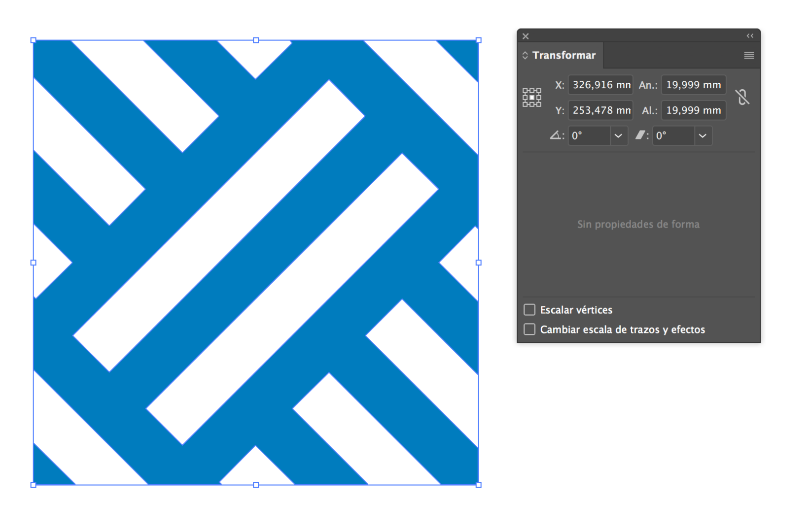Collapse panel using double-chevron icon
The image size is (809, 532).
click(750, 36)
